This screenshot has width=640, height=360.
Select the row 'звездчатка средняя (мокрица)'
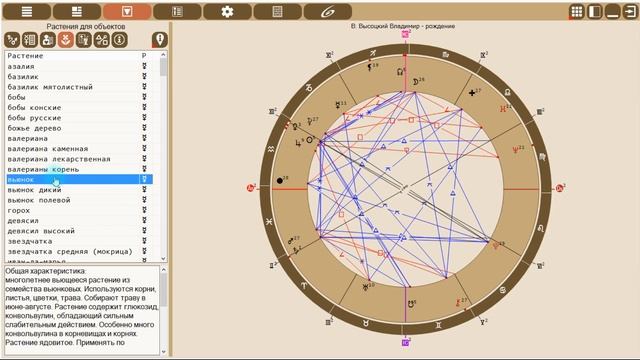pyautogui.click(x=80, y=251)
